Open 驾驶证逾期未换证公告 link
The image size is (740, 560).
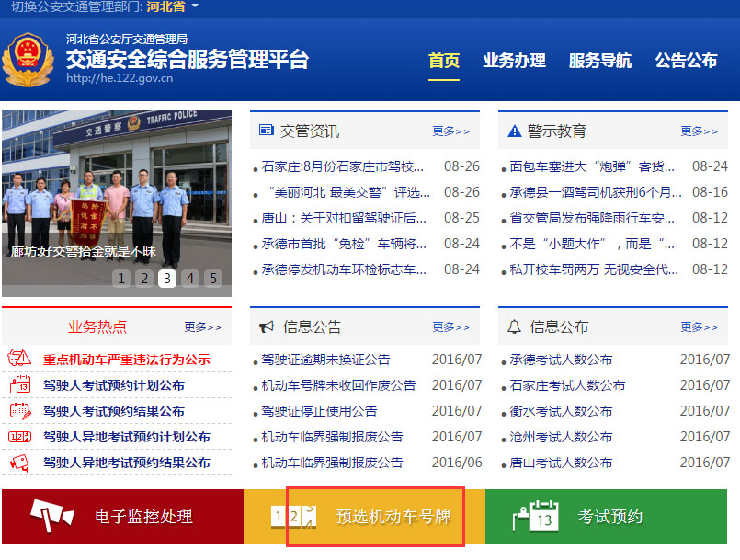pyautogui.click(x=325, y=360)
